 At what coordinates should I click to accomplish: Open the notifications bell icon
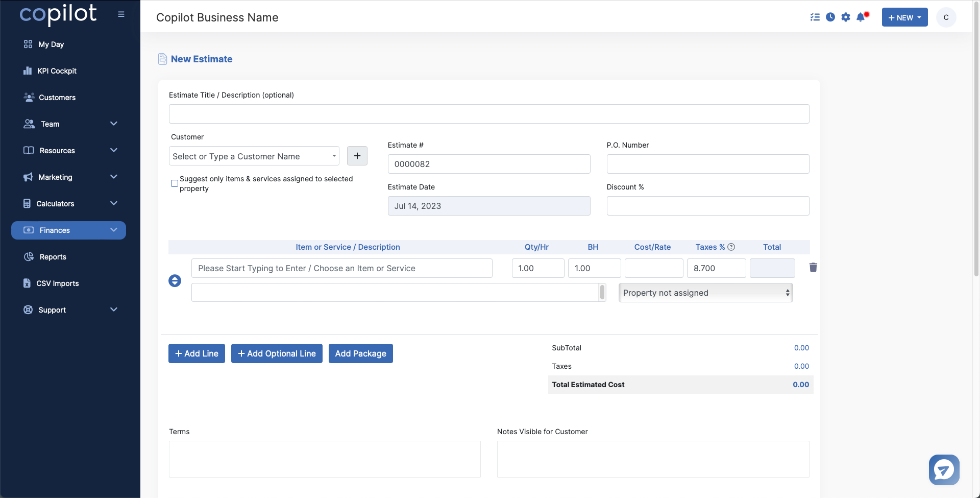[861, 17]
